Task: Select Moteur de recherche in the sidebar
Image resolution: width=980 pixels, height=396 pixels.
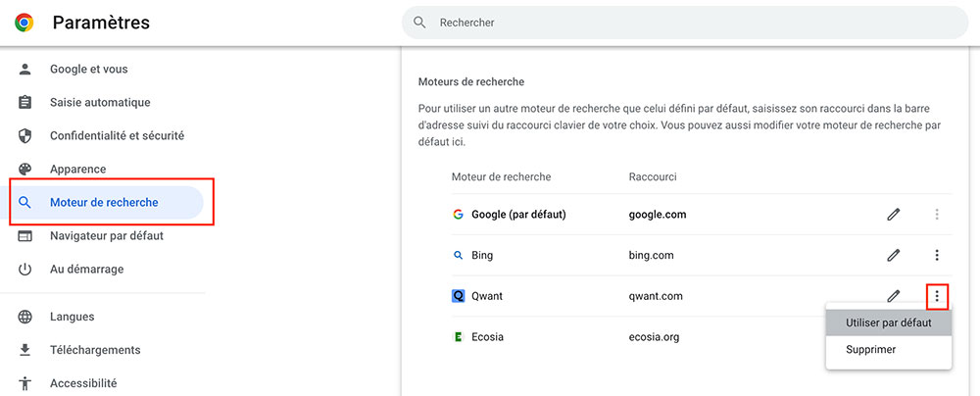Action: (106, 203)
